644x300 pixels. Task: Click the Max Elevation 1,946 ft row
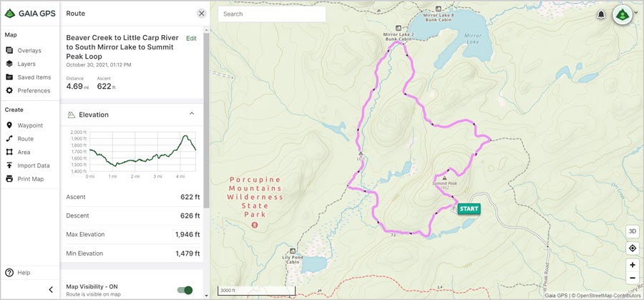133,234
